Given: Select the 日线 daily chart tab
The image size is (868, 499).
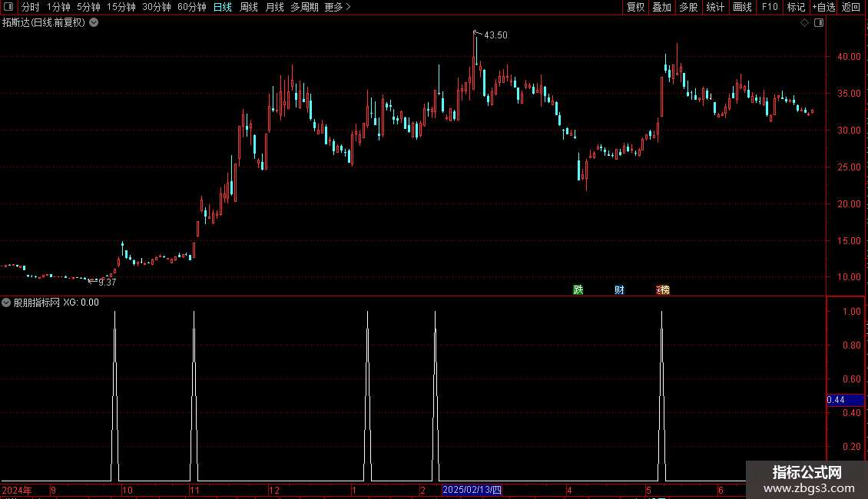Looking at the screenshot, I should coord(223,7).
